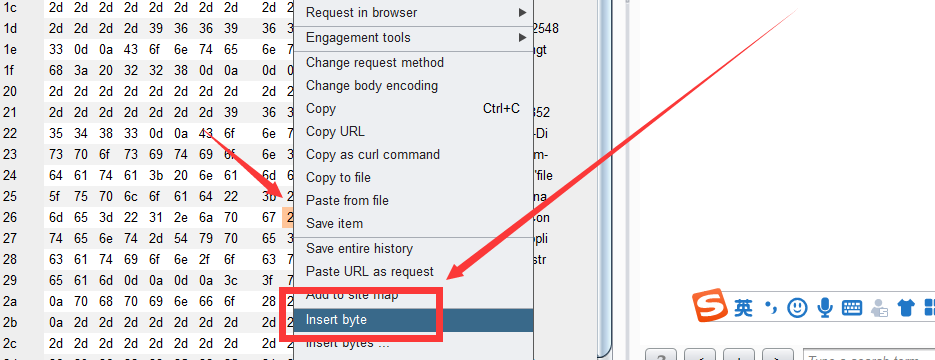Open the IME skin shirt icon
The height and width of the screenshot is (360, 935).
point(906,308)
